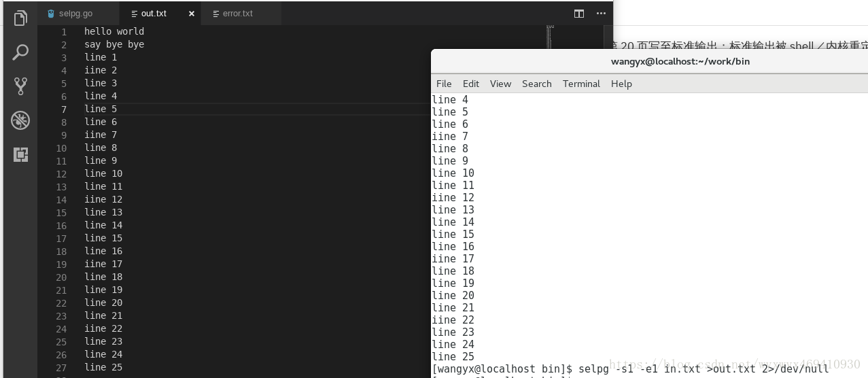Click the selpg command line in terminal
Screen dimensions: 868x378
[631, 369]
